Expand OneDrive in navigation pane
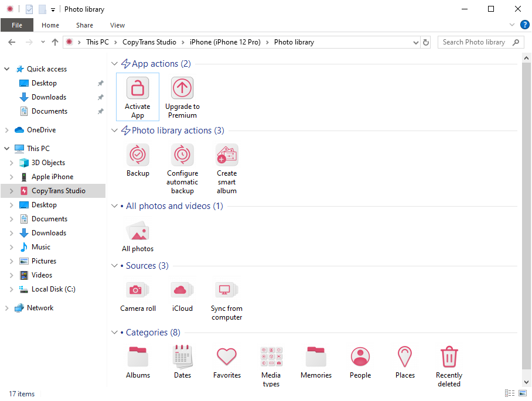This screenshot has width=532, height=401. pyautogui.click(x=7, y=130)
